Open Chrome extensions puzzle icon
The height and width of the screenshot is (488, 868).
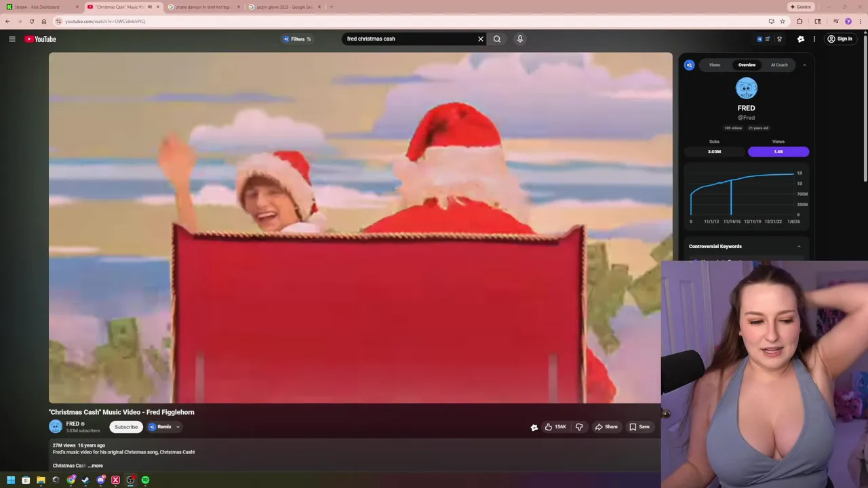(x=800, y=21)
